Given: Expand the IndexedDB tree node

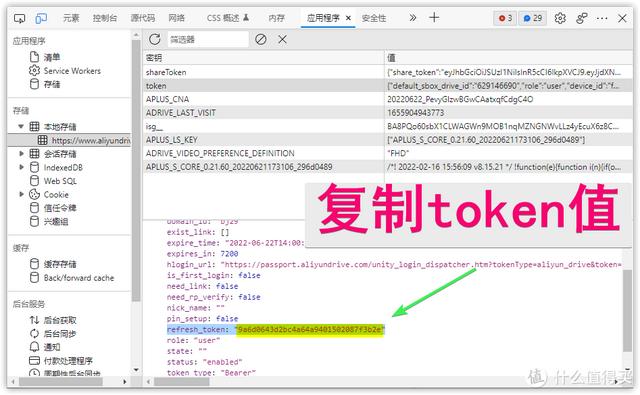Looking at the screenshot, I should pos(21,167).
